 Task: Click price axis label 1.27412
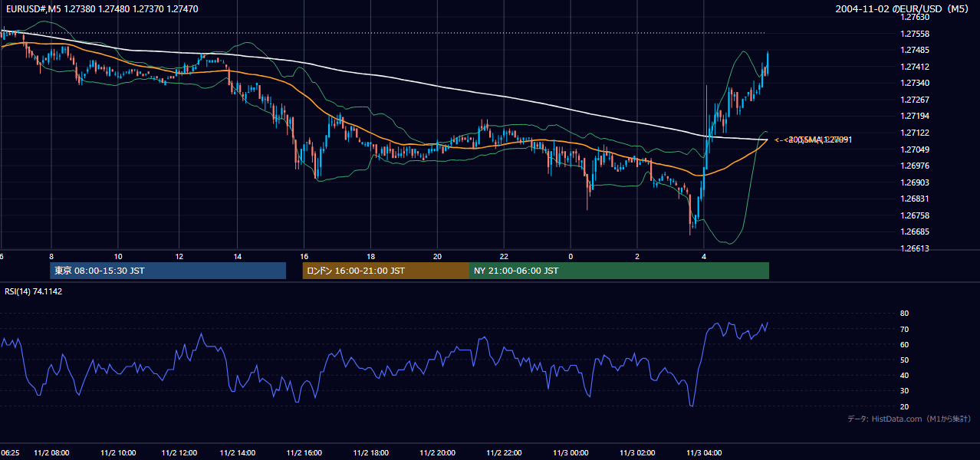[914, 67]
